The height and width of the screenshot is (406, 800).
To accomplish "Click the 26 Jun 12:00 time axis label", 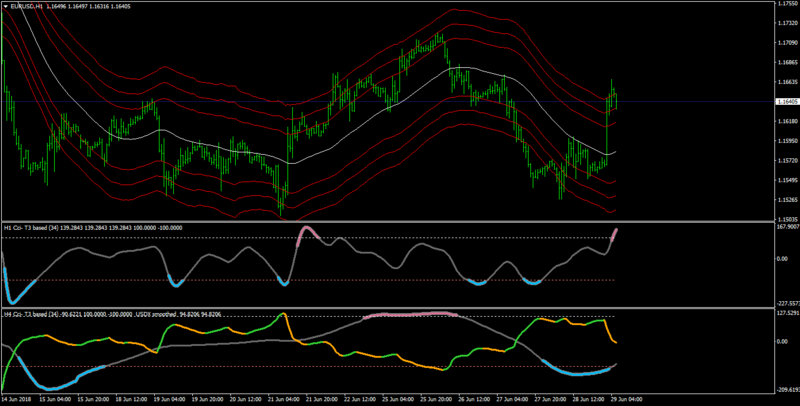I will [474, 398].
